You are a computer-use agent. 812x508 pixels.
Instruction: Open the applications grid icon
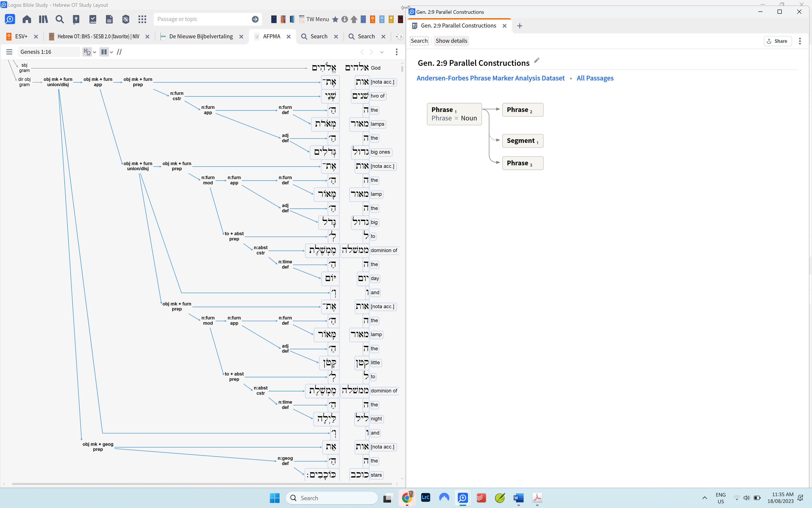[x=142, y=19]
